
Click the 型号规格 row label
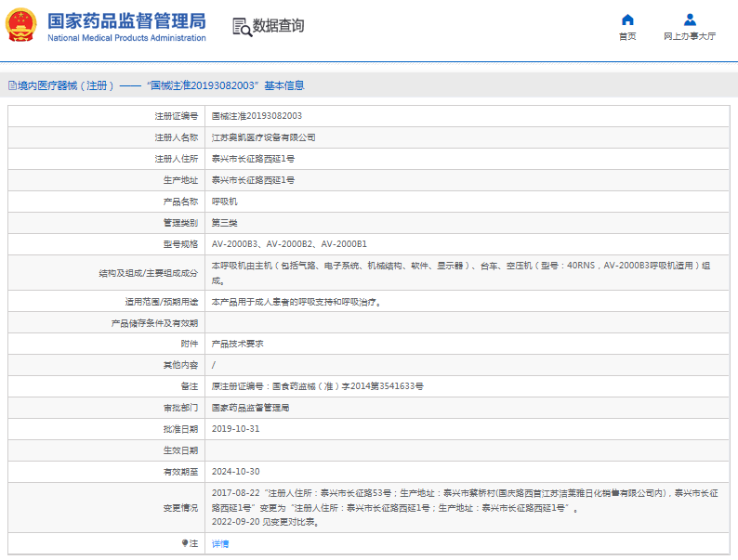click(180, 244)
